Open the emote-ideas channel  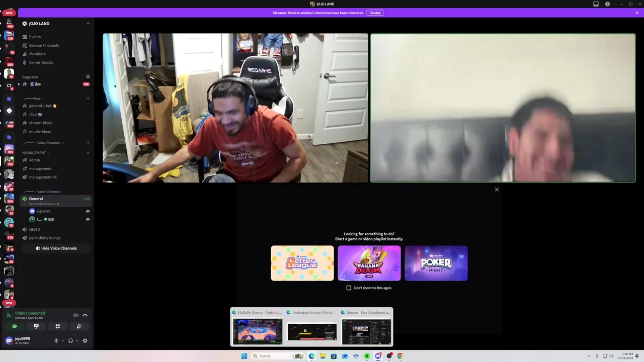point(55,131)
